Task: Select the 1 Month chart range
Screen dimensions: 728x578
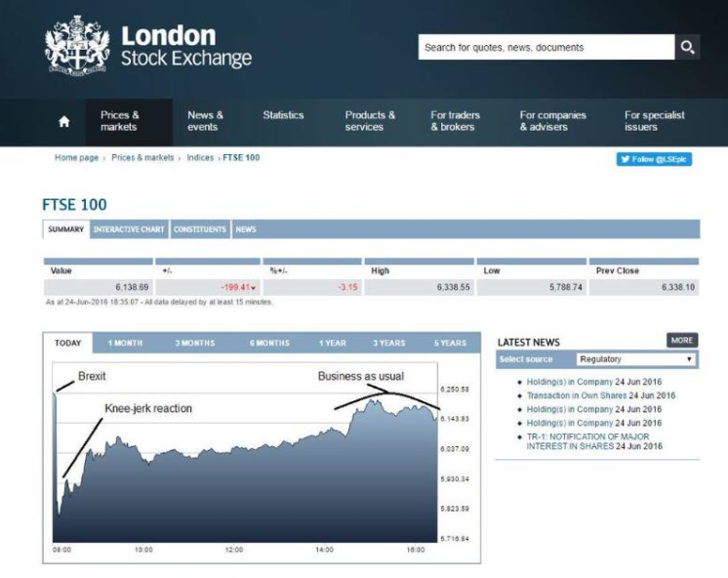Action: click(x=125, y=343)
